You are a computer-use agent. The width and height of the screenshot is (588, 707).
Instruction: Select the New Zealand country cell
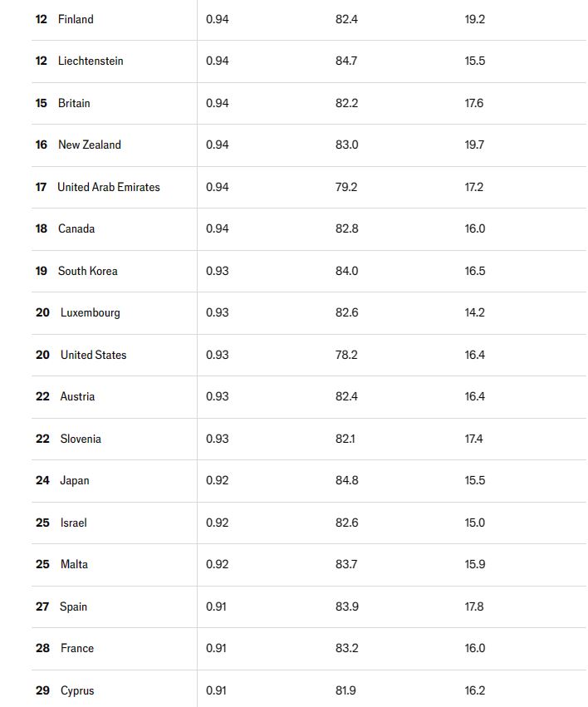[90, 145]
